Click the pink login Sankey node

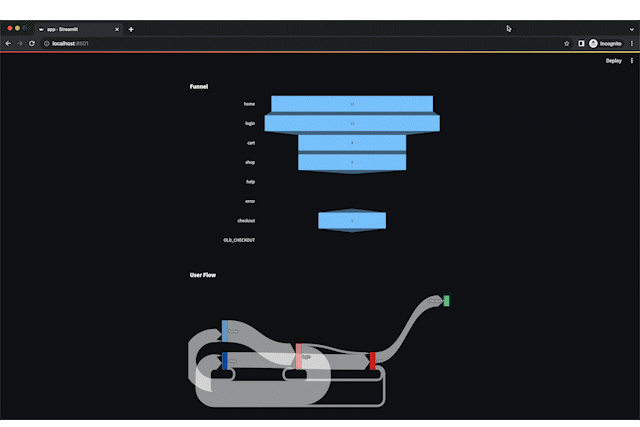click(x=299, y=356)
